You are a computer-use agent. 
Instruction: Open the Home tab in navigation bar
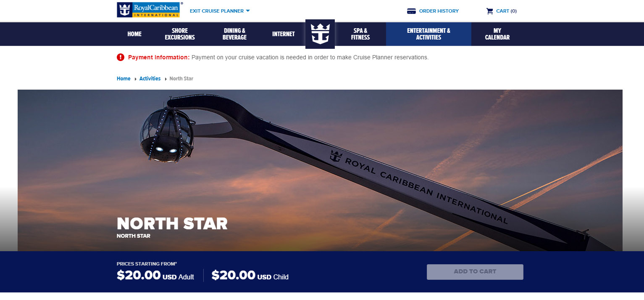(134, 34)
